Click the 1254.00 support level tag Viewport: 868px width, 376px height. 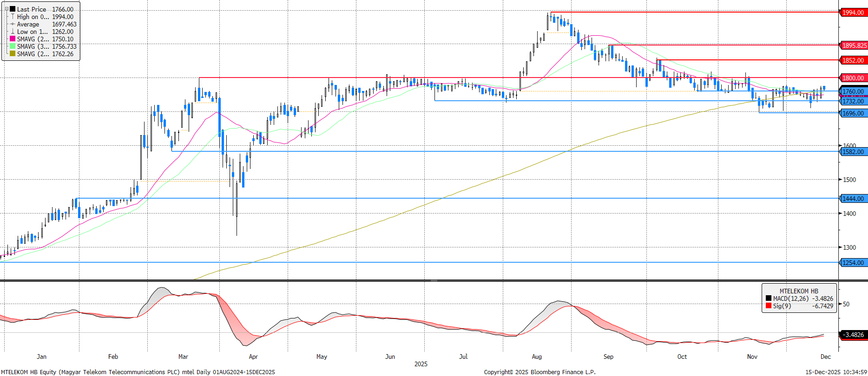tap(853, 263)
